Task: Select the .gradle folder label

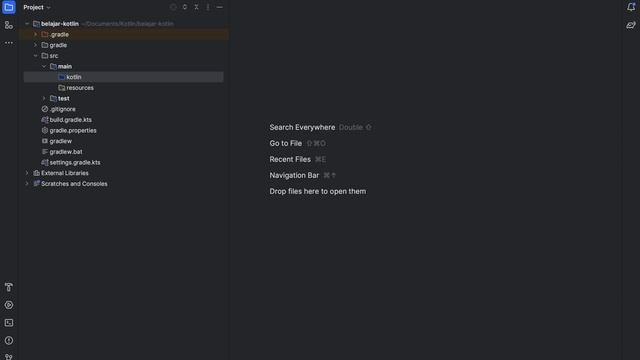Action: click(59, 34)
